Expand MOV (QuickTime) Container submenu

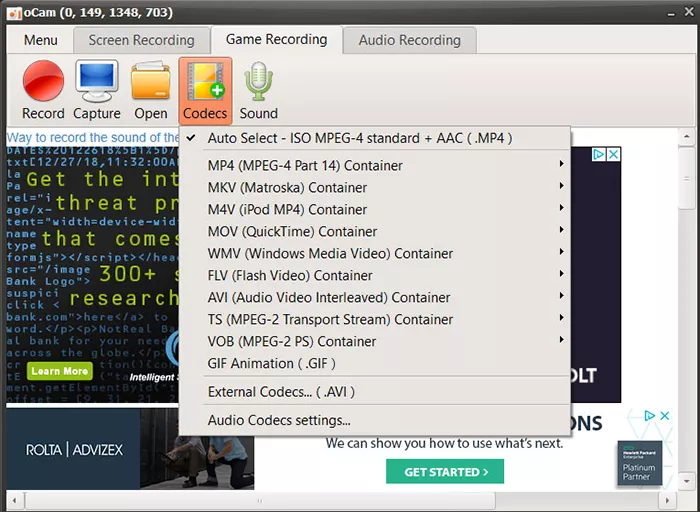click(375, 231)
